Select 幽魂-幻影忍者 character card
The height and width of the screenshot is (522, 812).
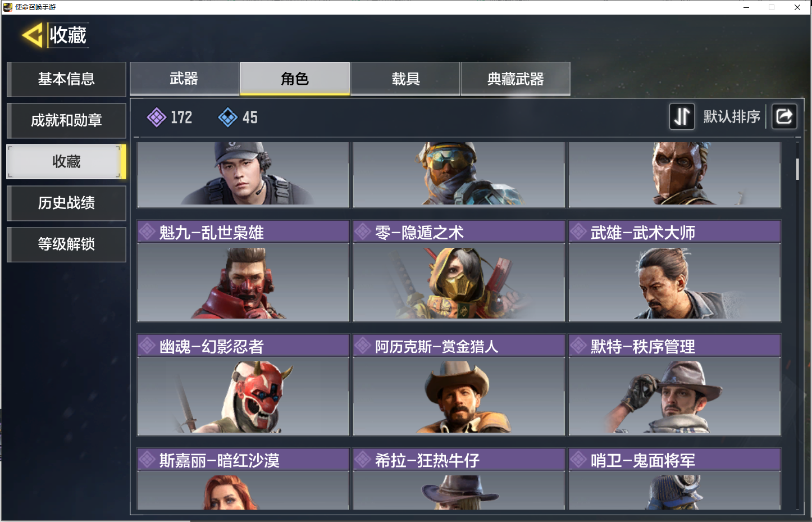(243, 385)
